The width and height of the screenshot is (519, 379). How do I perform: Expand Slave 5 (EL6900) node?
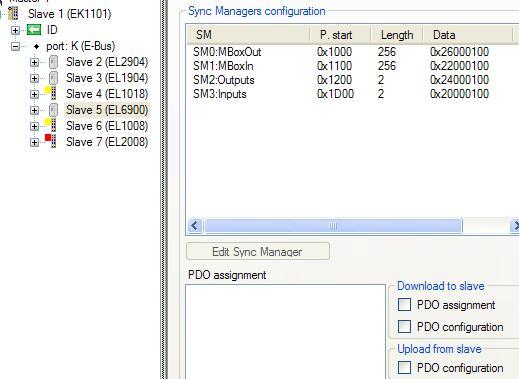coord(34,110)
